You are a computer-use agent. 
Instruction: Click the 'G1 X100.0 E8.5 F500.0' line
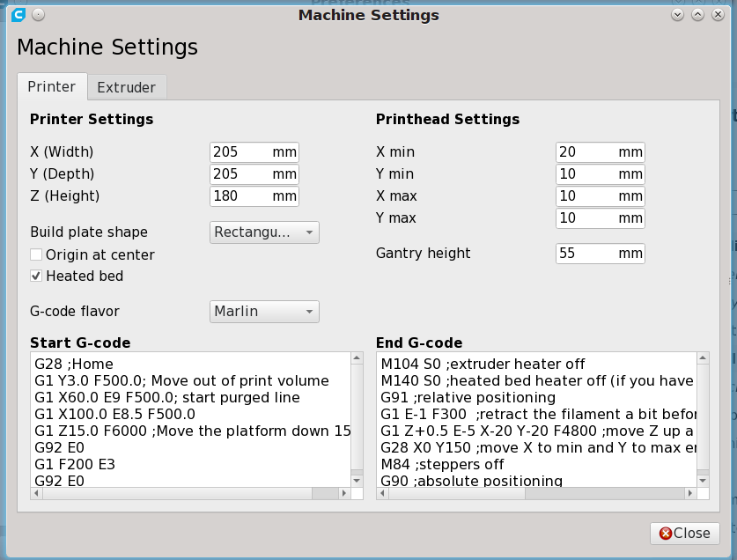[x=114, y=414]
